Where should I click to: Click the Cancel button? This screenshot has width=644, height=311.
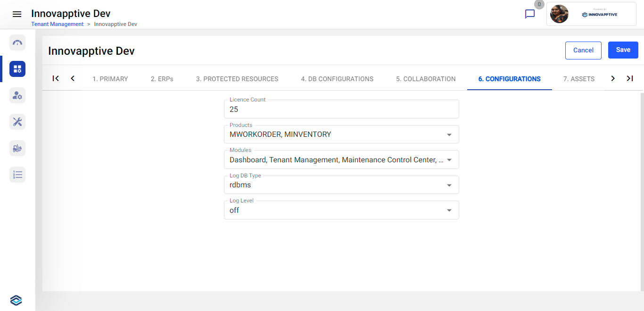point(583,50)
